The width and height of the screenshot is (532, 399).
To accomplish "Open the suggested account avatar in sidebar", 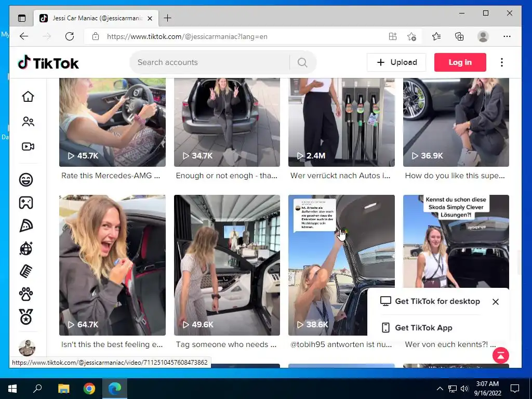I will 27,348.
